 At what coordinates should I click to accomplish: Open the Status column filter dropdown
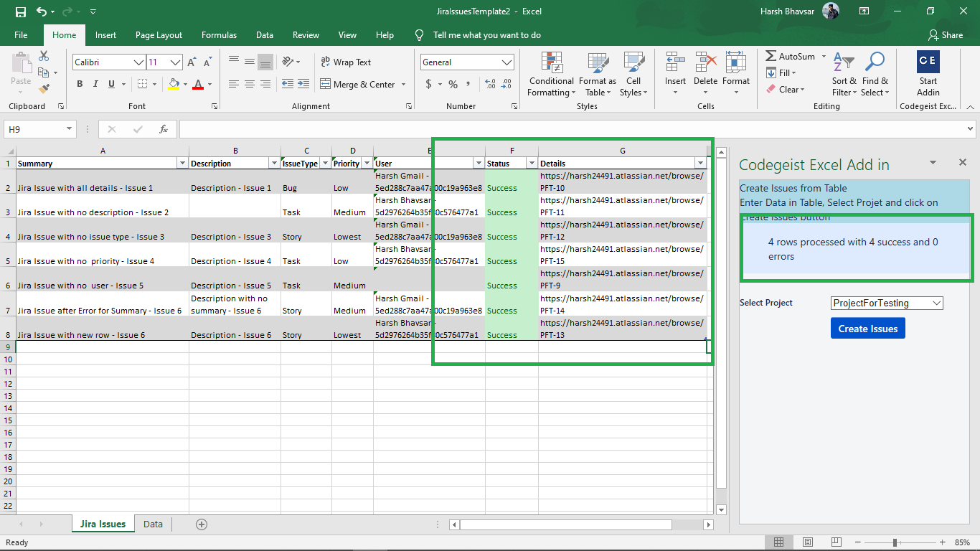click(x=532, y=163)
